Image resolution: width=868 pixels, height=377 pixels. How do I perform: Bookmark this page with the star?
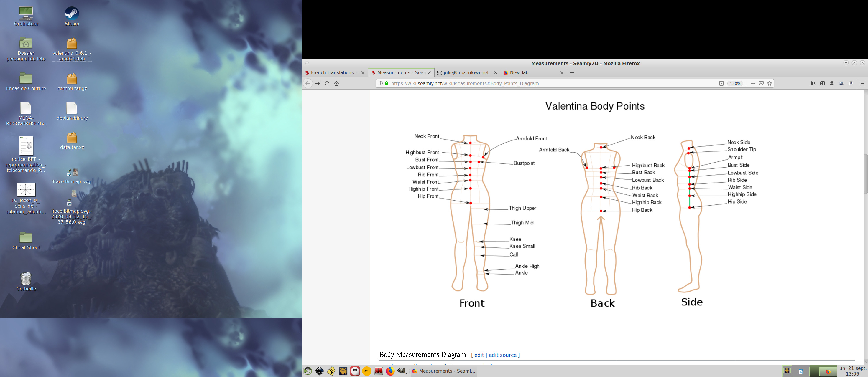(x=770, y=83)
